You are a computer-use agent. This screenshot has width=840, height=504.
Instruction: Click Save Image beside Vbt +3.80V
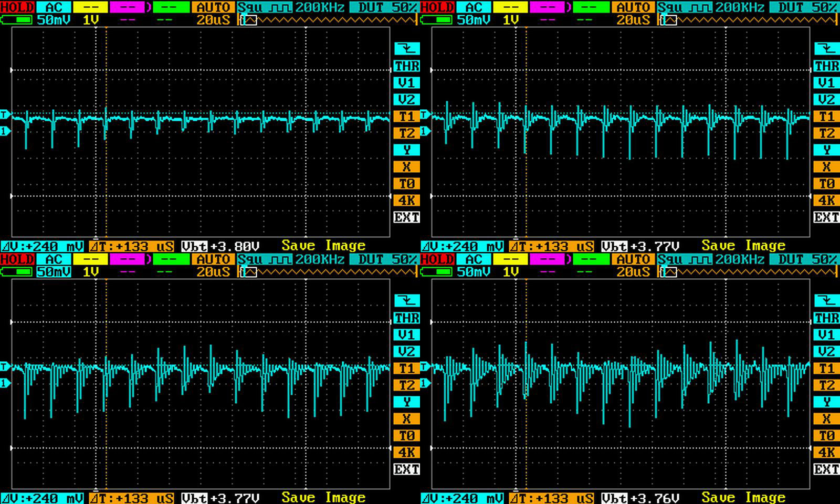click(323, 246)
